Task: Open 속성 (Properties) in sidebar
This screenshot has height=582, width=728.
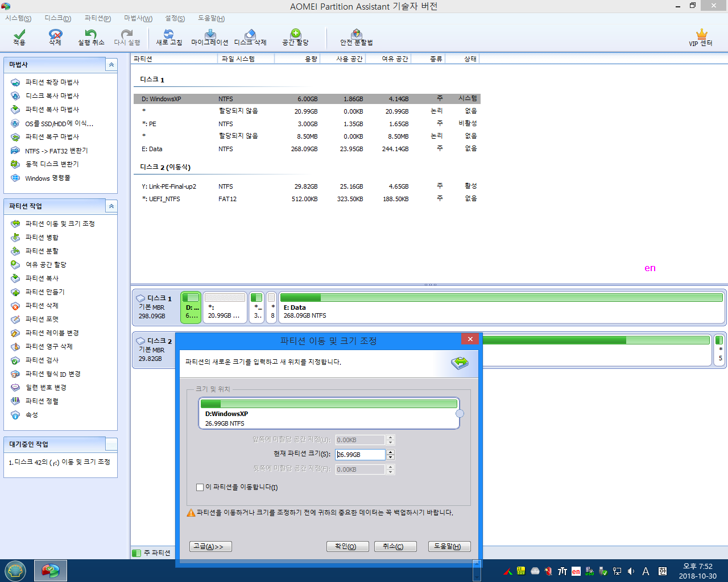Action: [31, 415]
